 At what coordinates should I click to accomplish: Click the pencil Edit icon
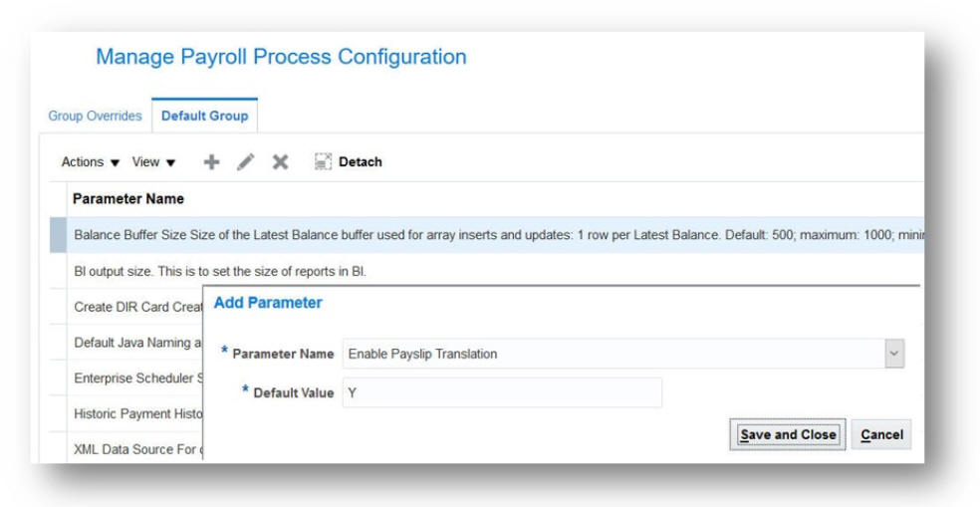pos(245,162)
